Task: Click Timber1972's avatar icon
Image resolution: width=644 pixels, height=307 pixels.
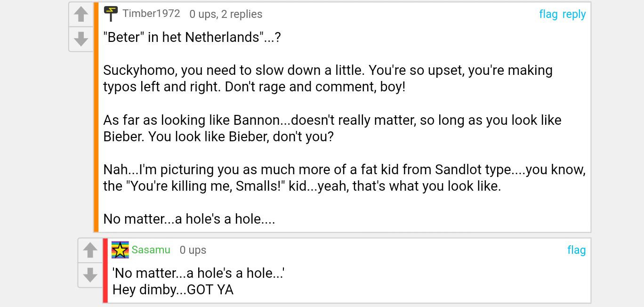Action: pyautogui.click(x=111, y=14)
